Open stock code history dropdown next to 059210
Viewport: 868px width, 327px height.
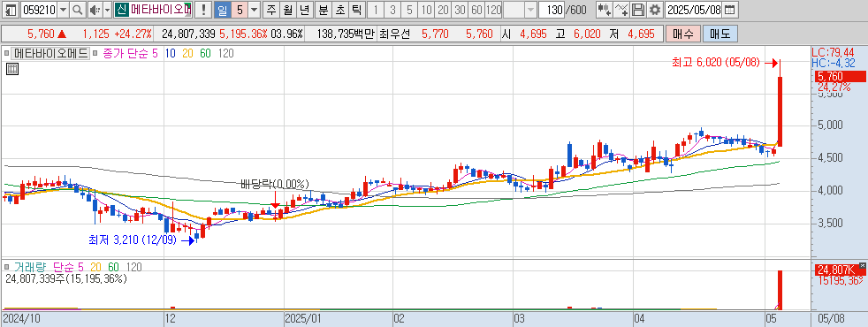coord(63,10)
